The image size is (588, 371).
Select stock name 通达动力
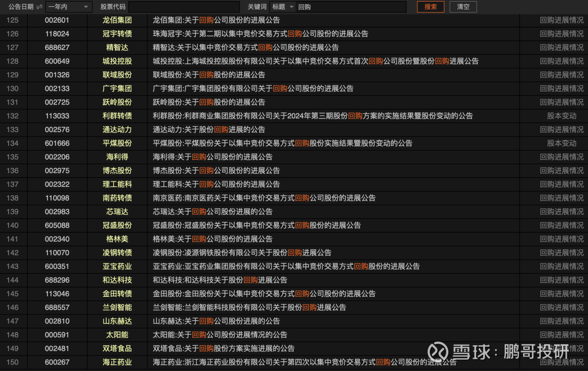(x=117, y=130)
